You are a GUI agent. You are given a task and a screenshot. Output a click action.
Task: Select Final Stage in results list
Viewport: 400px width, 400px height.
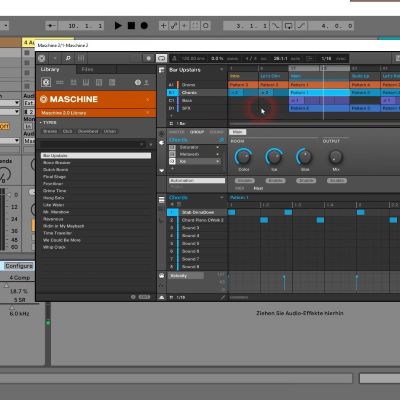[x=96, y=177]
